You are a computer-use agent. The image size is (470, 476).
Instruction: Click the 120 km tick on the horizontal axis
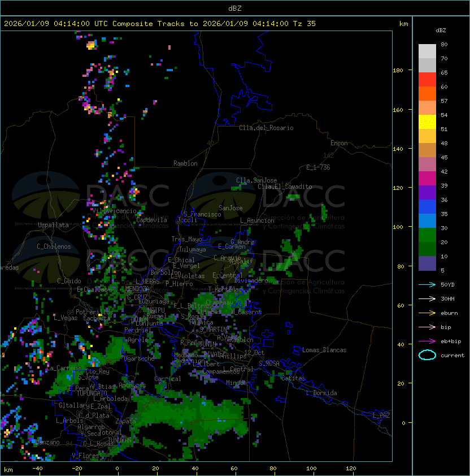click(x=351, y=469)
